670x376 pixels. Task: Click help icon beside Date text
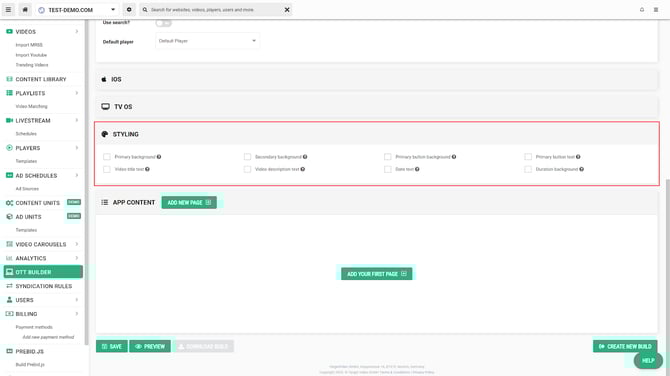pyautogui.click(x=417, y=169)
